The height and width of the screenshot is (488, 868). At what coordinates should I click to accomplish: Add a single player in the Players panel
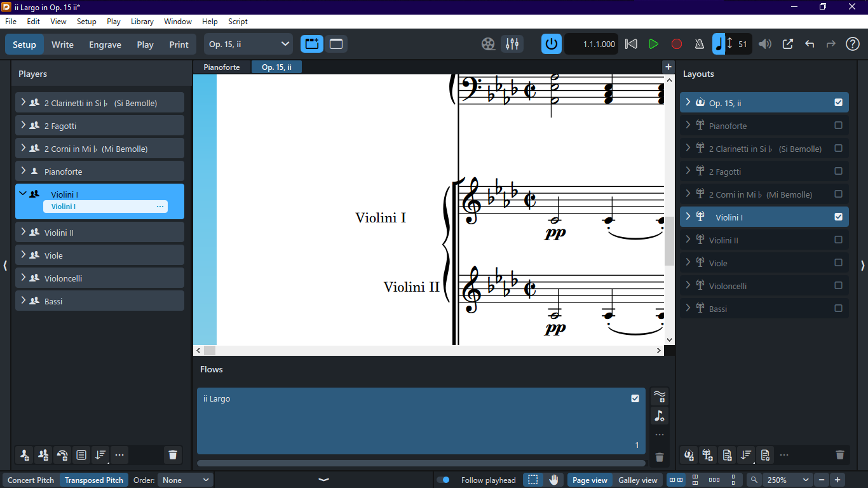pyautogui.click(x=24, y=454)
